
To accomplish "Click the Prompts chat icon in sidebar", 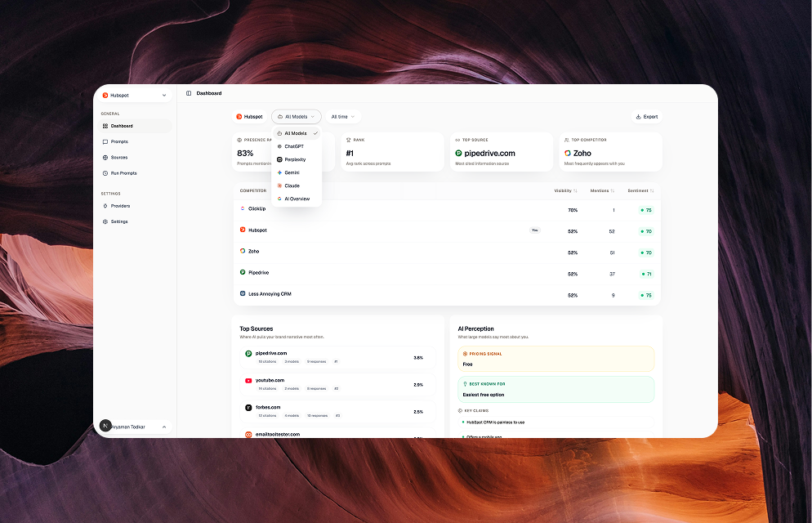I will click(105, 141).
